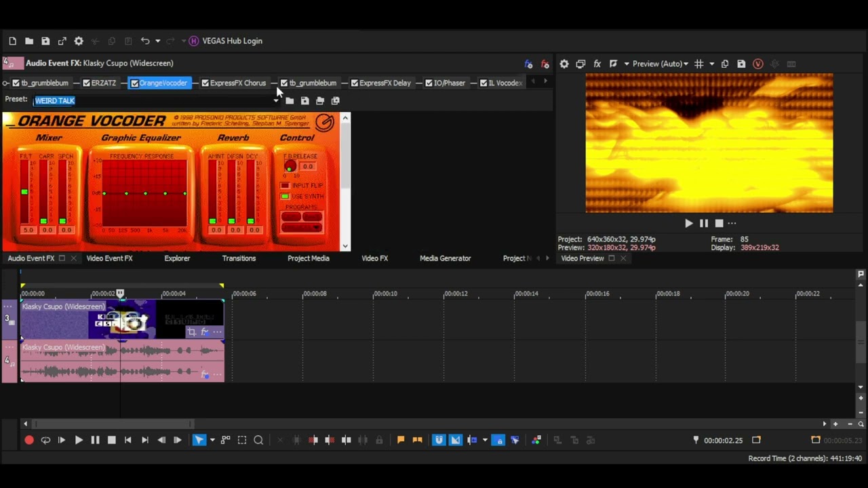Uncheck the ERZATZ effect
868x488 pixels.
point(86,83)
